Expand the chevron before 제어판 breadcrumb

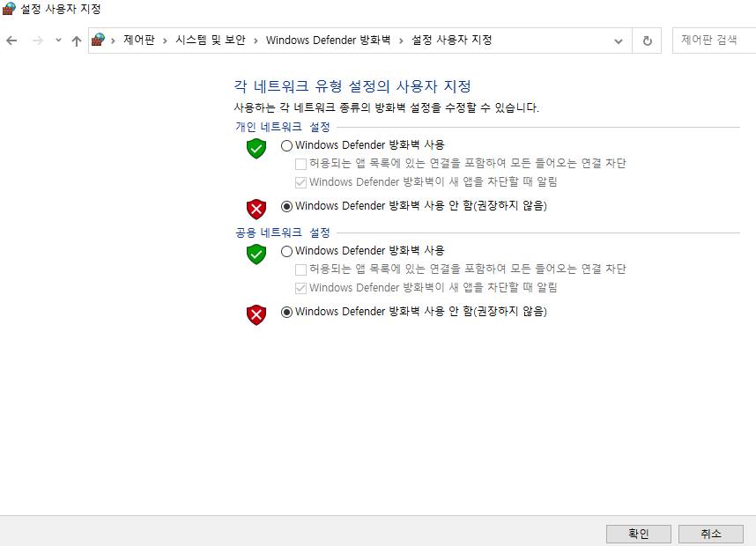113,41
